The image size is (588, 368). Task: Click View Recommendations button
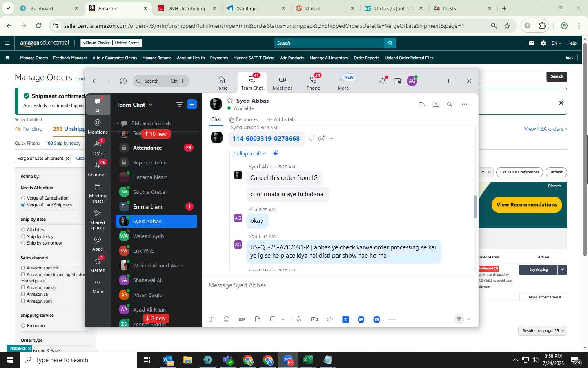527,205
